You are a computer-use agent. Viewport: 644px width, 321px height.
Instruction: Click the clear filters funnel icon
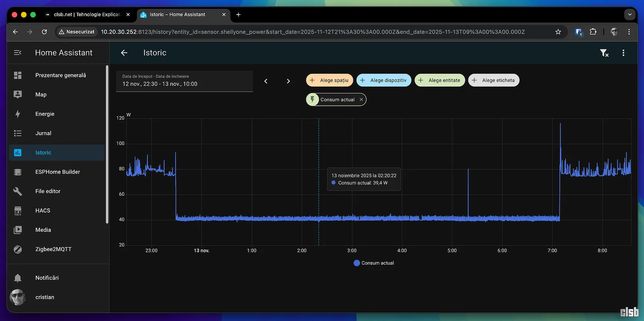tap(604, 53)
